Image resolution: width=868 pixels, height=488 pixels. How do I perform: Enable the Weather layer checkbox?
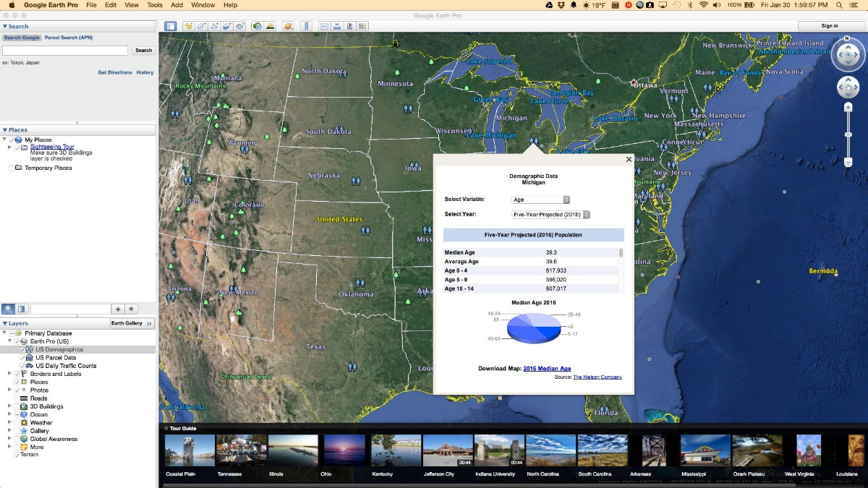[17, 423]
